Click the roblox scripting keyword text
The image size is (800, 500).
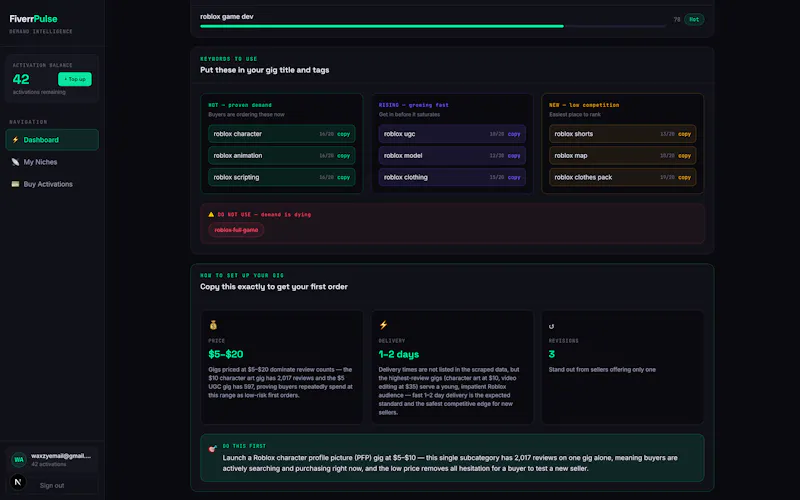tap(236, 178)
